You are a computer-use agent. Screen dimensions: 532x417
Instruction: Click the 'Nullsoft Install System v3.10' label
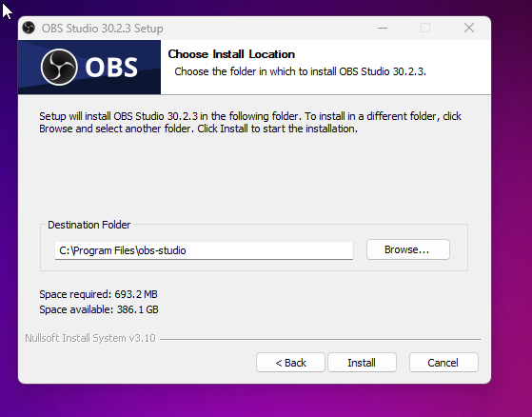[x=90, y=338]
